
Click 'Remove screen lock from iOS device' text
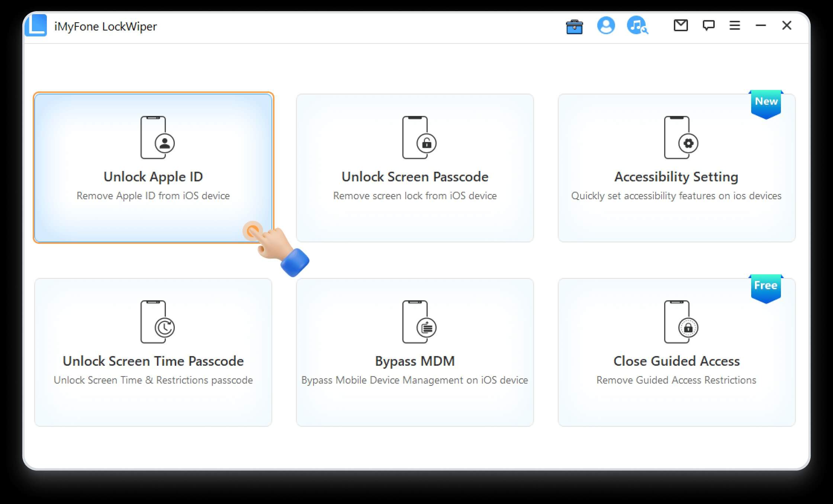(x=415, y=196)
